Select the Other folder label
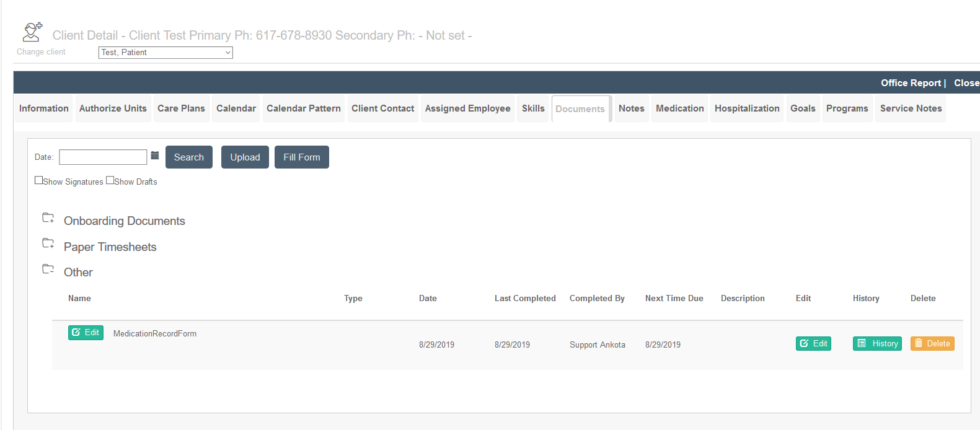 [x=78, y=273]
